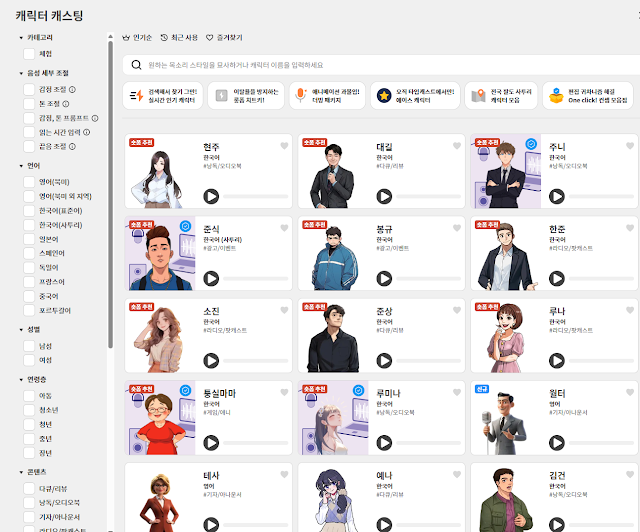Favorite 예나 using the heart icon
The width and height of the screenshot is (640, 532).
point(457,474)
